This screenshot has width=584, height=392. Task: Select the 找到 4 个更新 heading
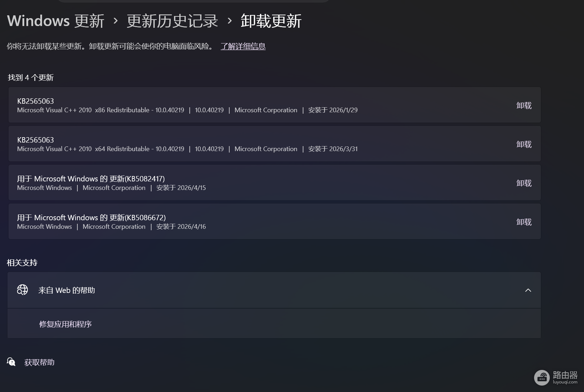click(x=31, y=78)
